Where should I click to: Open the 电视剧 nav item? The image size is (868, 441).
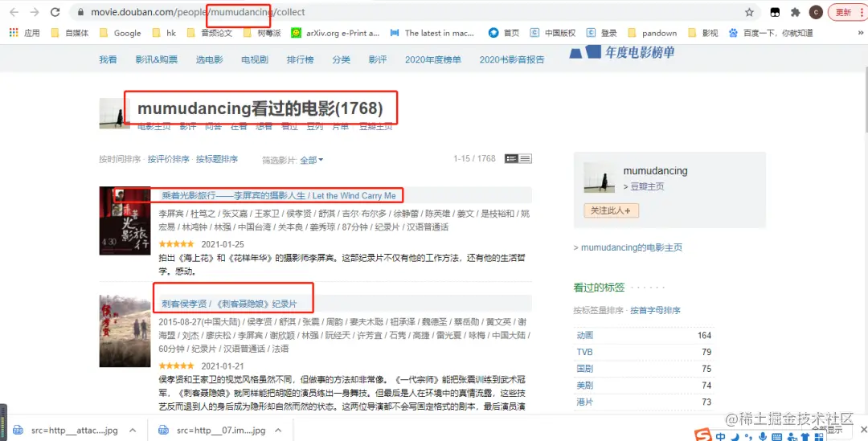(255, 59)
